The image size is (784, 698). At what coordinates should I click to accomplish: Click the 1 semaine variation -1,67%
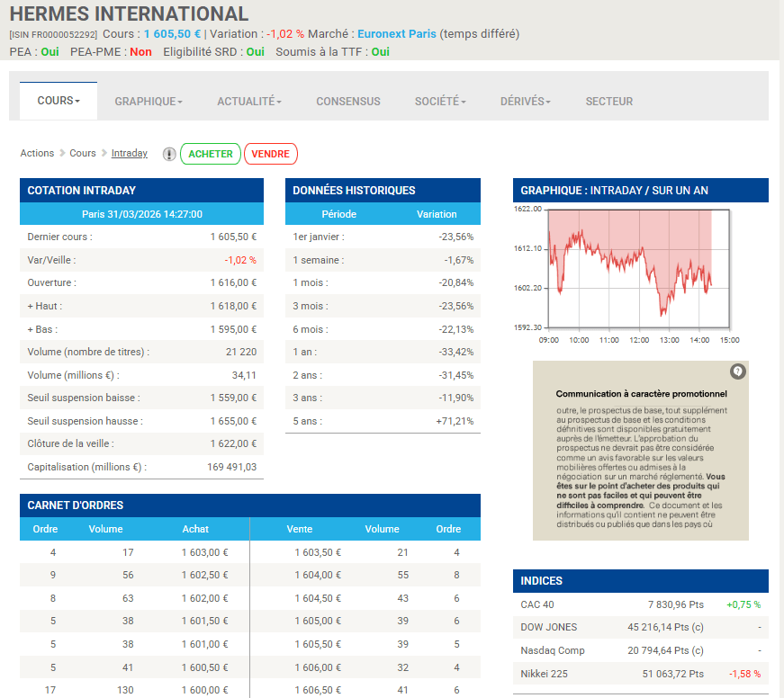click(458, 260)
